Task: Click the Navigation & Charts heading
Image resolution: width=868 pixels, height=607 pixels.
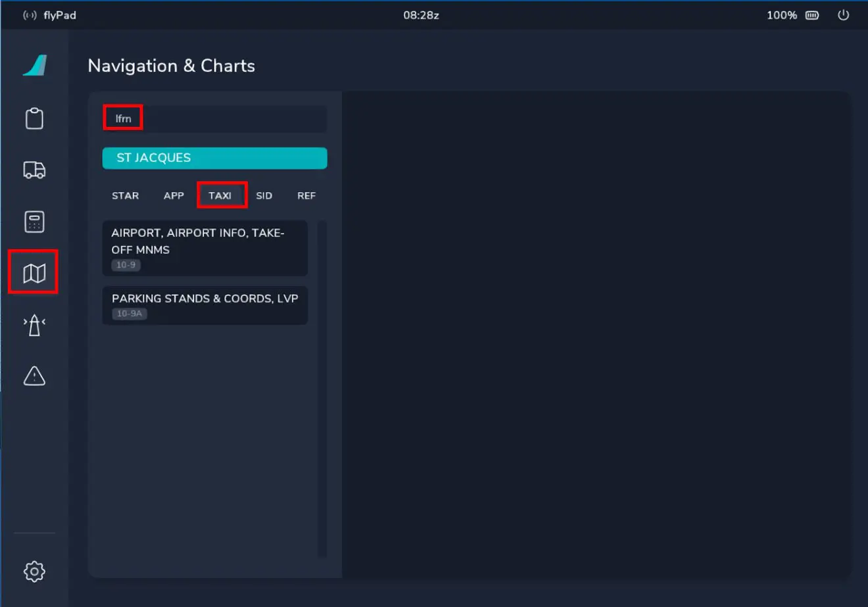Action: [171, 66]
